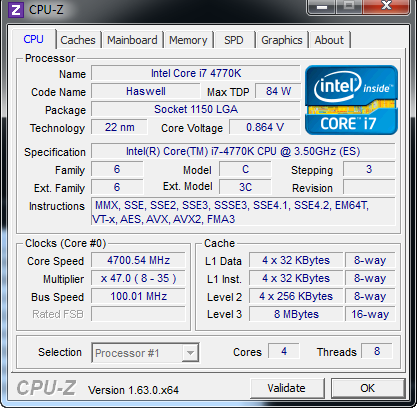
Task: Click the CPU-Z purple Z title icon
Action: [16, 9]
